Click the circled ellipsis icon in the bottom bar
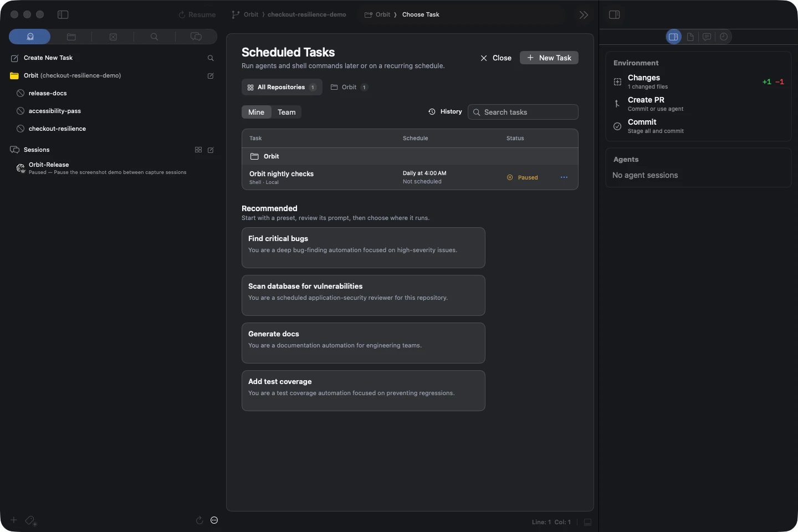 (214, 520)
